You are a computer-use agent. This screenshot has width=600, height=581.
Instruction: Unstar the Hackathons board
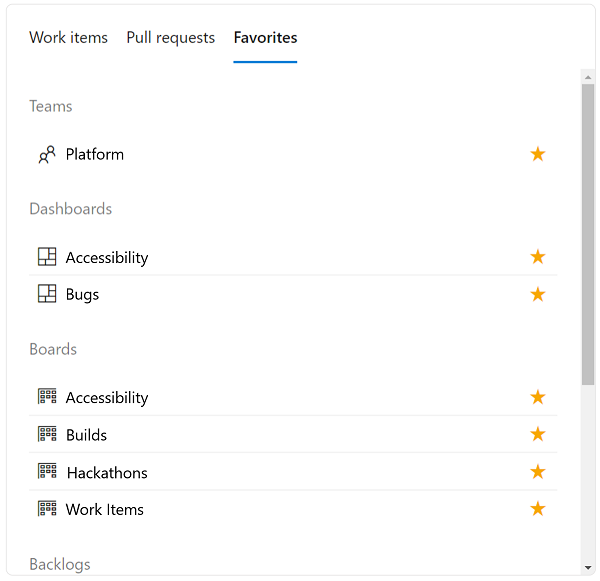[538, 472]
